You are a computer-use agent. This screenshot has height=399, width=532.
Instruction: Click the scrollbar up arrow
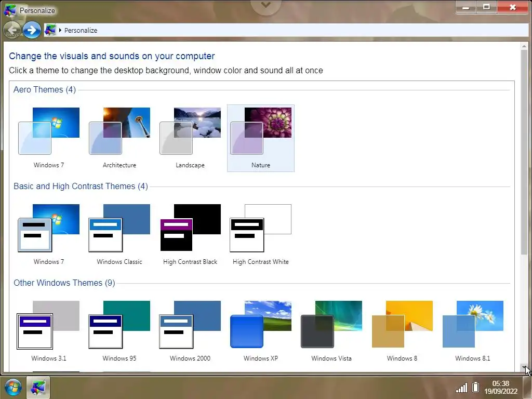(524, 46)
